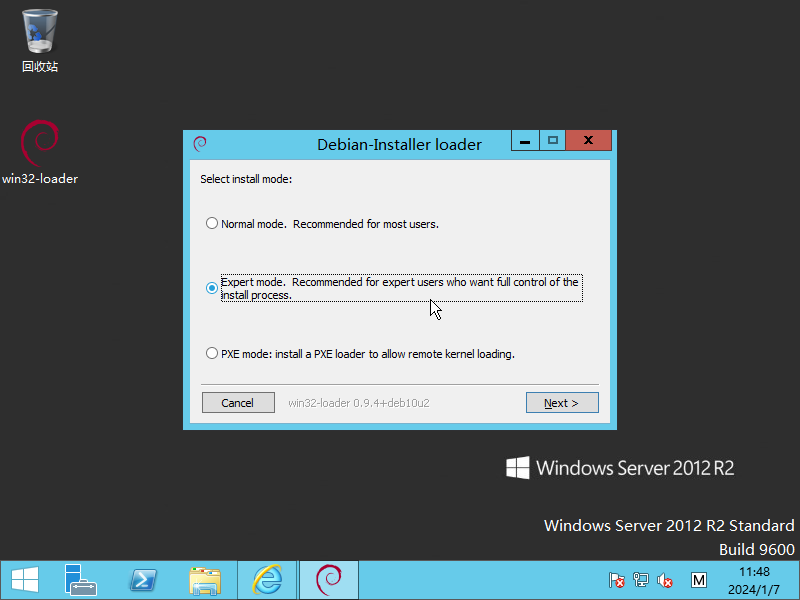Click the input method M indicator

click(699, 580)
